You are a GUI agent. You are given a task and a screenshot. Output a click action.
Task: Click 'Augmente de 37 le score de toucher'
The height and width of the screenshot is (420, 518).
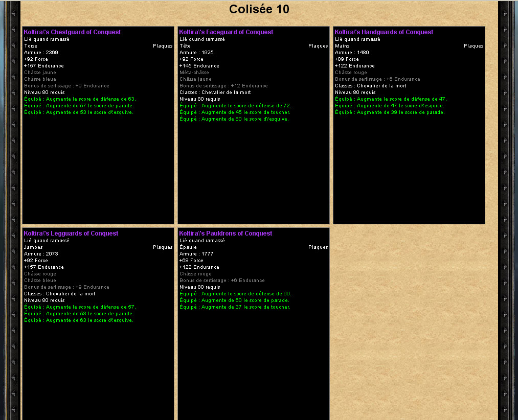235,307
